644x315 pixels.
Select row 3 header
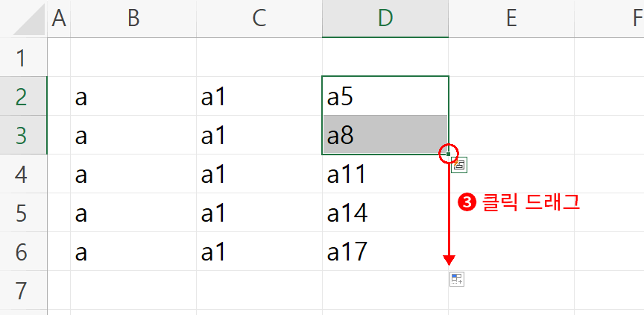[x=23, y=135]
